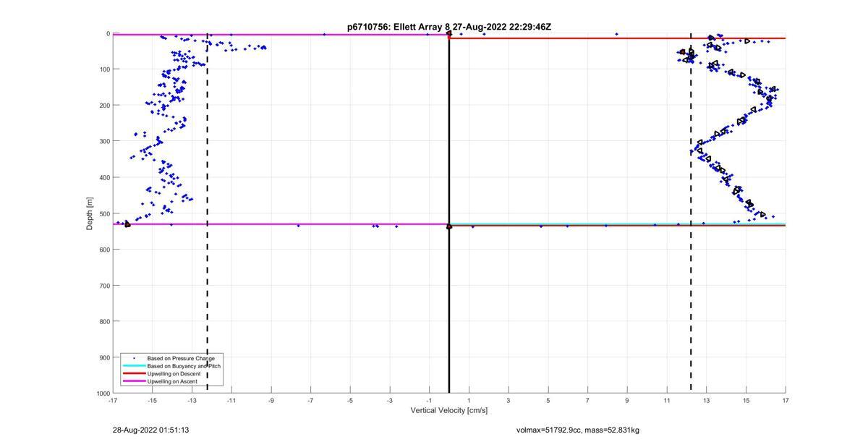Click the cyan line sample in legend
The image size is (868, 442).
[x=133, y=366]
